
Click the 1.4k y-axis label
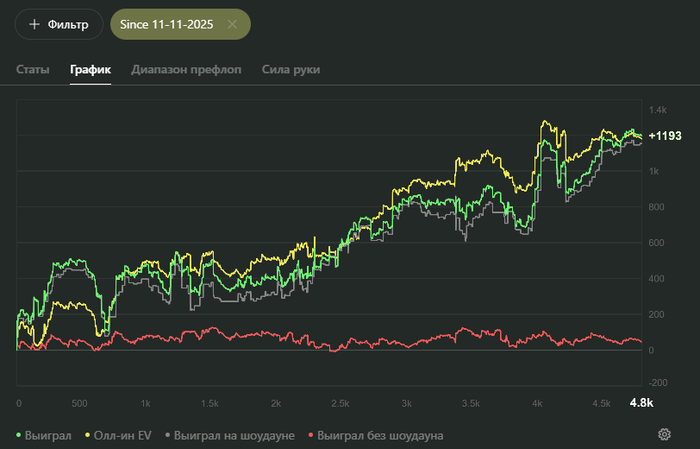pyautogui.click(x=658, y=110)
